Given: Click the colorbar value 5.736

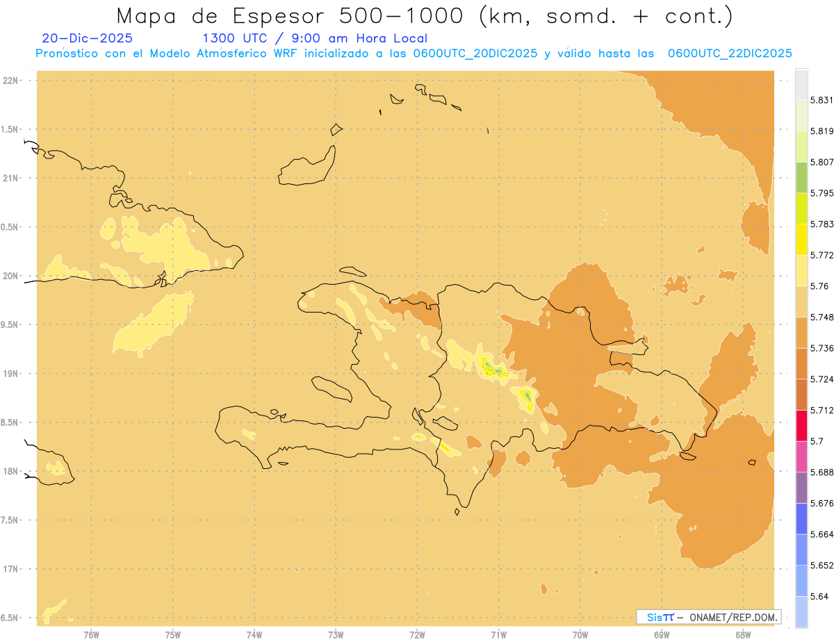Looking at the screenshot, I should pyautogui.click(x=822, y=348).
